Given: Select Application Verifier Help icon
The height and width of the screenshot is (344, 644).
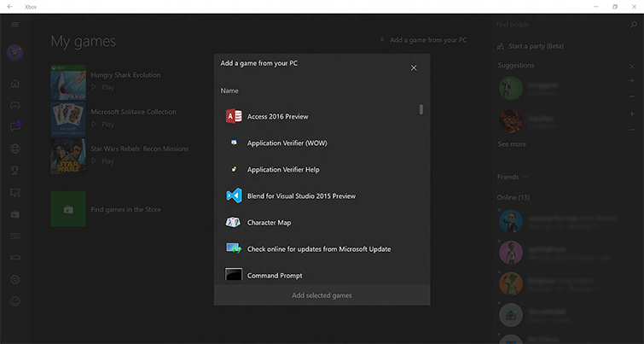Looking at the screenshot, I should pyautogui.click(x=234, y=169).
